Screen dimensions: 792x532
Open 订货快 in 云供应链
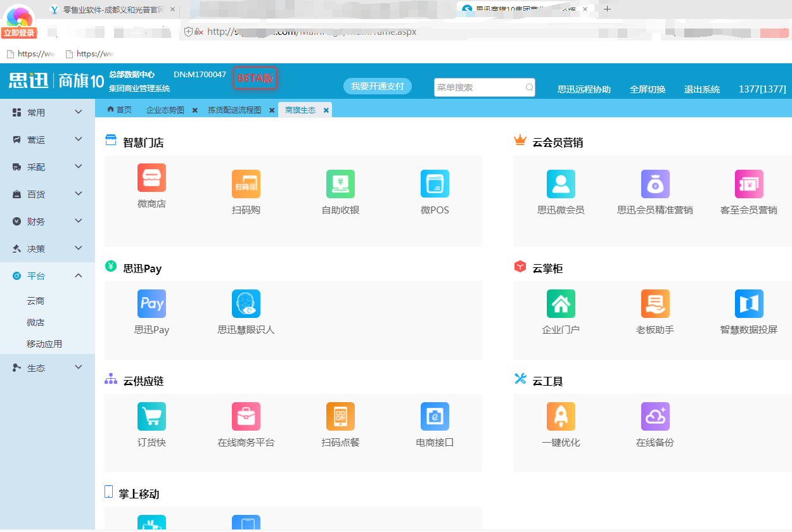(x=151, y=416)
